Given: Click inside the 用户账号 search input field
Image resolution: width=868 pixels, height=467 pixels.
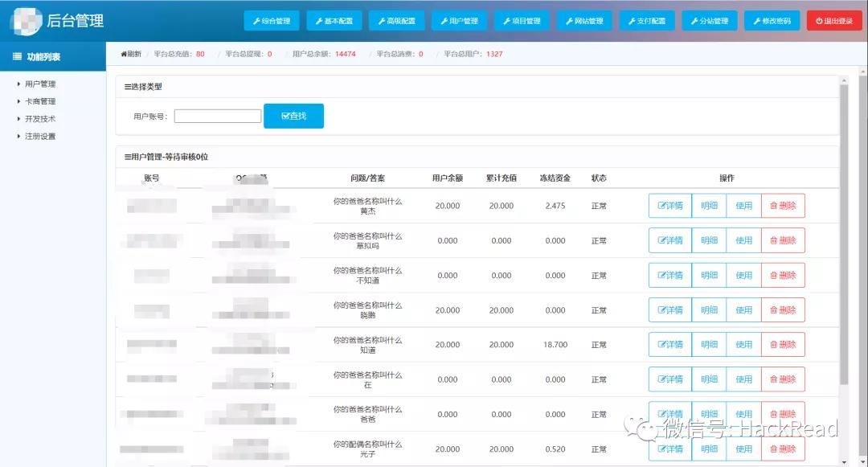Looking at the screenshot, I should tap(216, 115).
